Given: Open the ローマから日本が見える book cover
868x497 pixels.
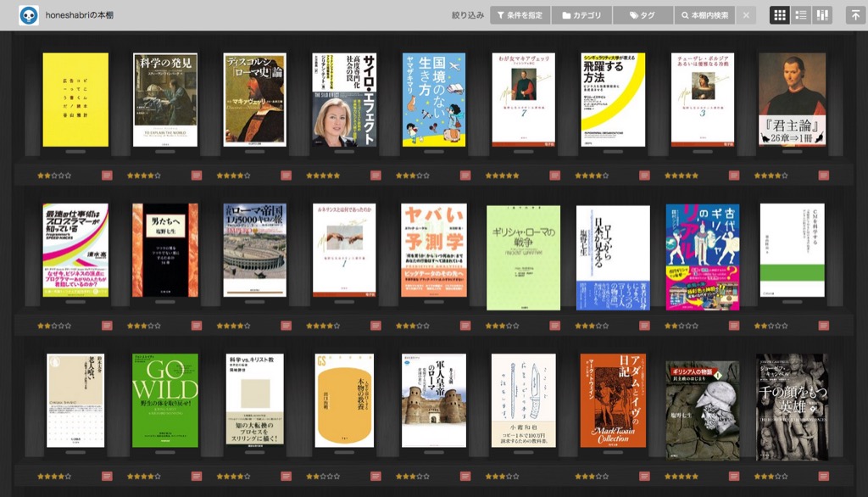Looking at the screenshot, I should coord(613,258).
